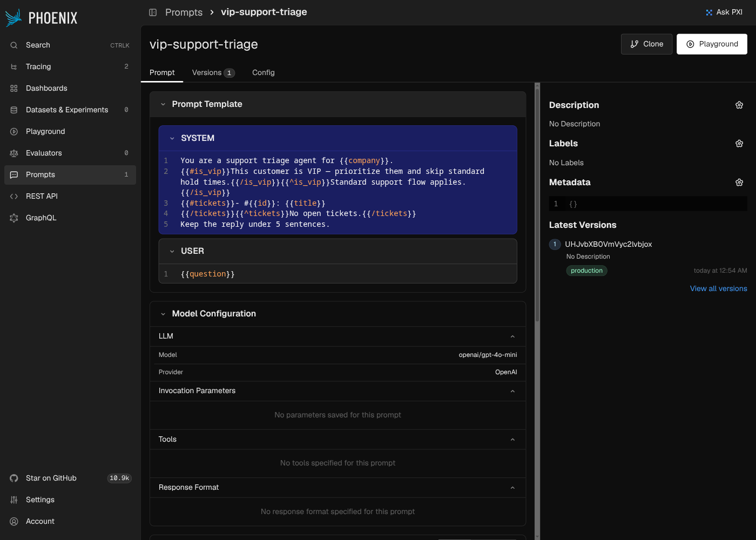Edit Labels via its gear icon
This screenshot has height=540, width=756.
coord(739,144)
